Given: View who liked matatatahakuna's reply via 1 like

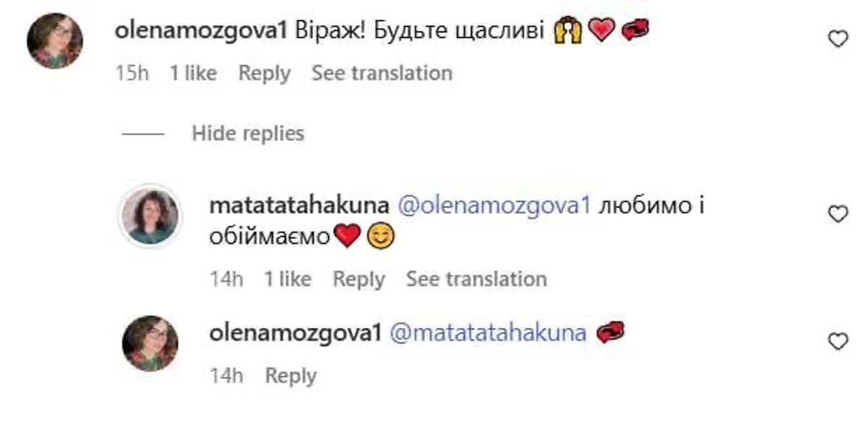Looking at the screenshot, I should click(289, 278).
